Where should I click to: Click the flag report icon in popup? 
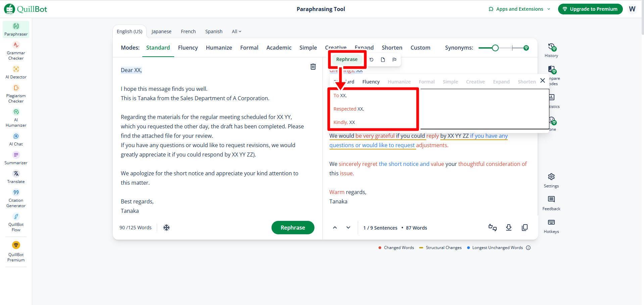point(394,60)
